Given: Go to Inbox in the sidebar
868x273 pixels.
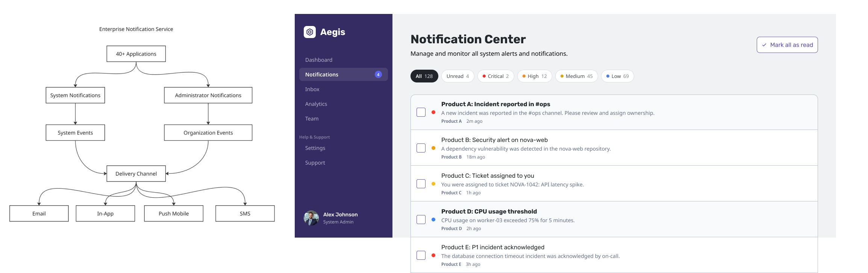Looking at the screenshot, I should point(343,89).
